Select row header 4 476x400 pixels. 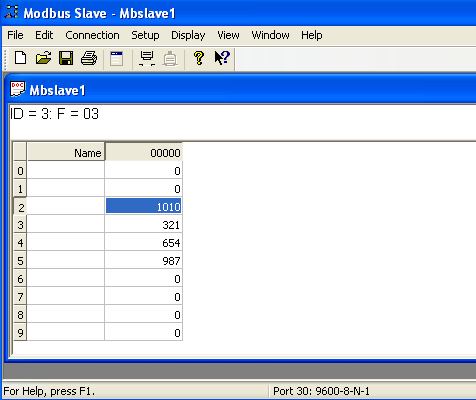pos(20,242)
